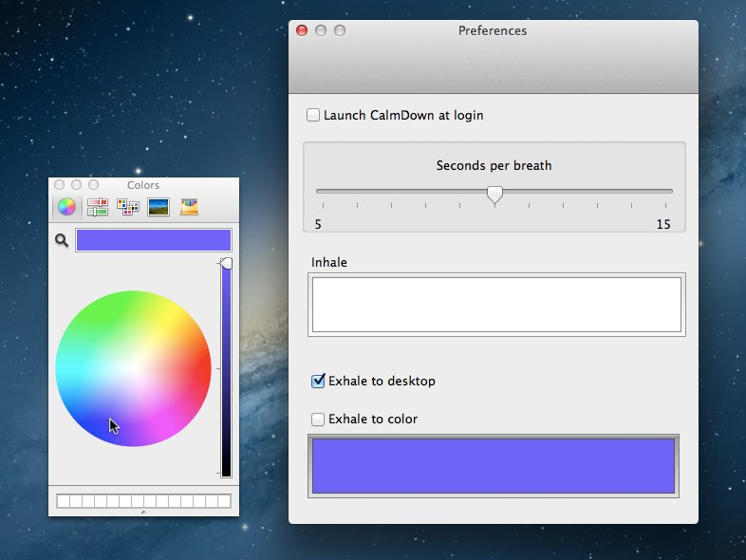Click the '15' maximum label
The height and width of the screenshot is (560, 746).
tap(663, 224)
